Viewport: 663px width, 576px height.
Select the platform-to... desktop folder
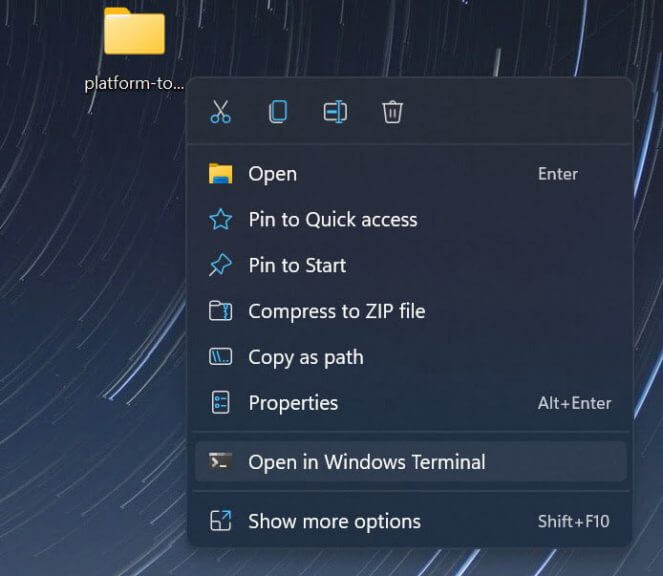pos(134,50)
